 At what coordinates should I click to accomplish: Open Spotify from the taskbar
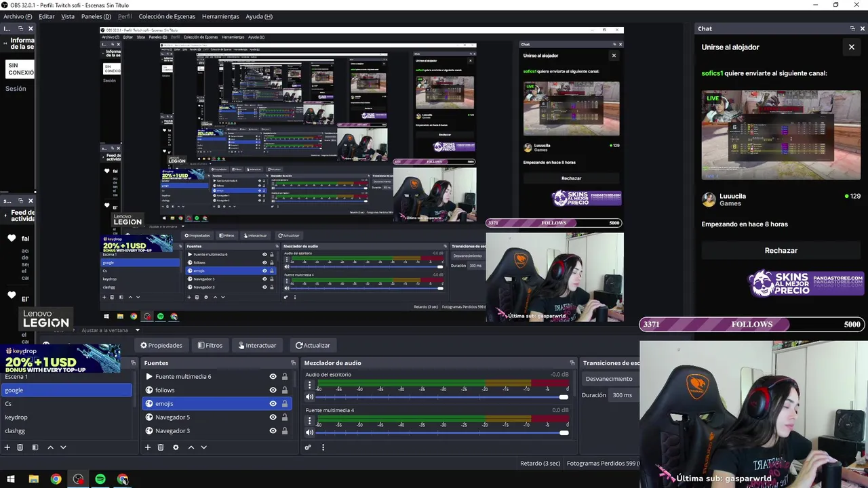pyautogui.click(x=100, y=479)
